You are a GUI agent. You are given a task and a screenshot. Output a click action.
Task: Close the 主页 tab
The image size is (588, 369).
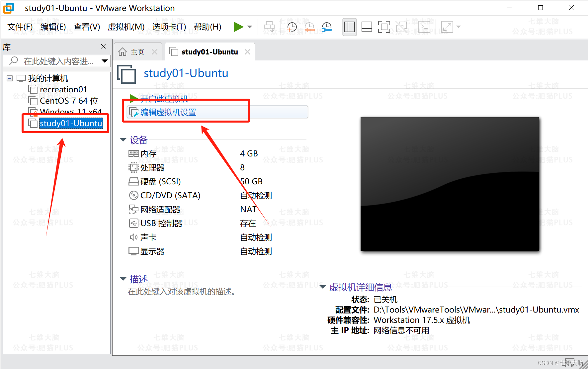[x=154, y=52]
